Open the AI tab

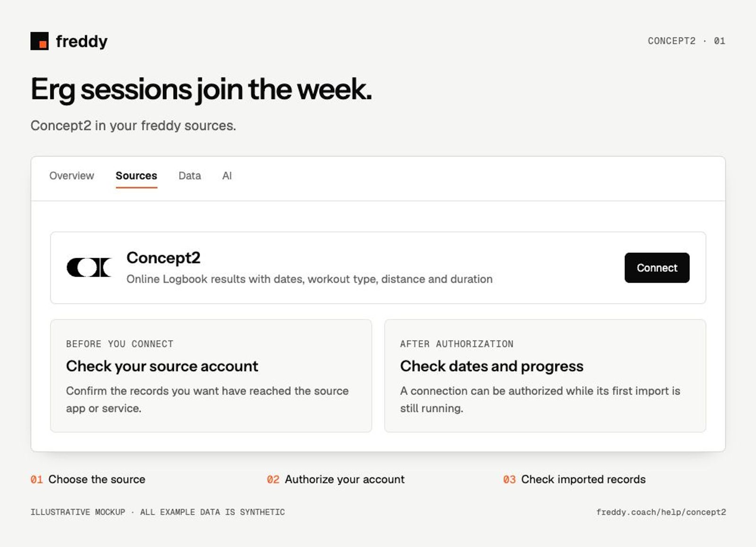(x=227, y=176)
